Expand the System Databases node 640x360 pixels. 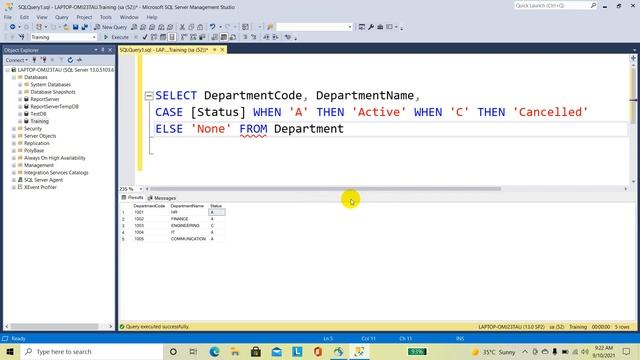point(20,84)
